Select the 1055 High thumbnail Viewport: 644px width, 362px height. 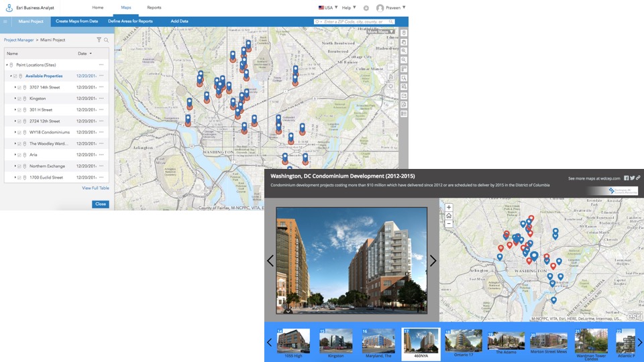point(293,343)
